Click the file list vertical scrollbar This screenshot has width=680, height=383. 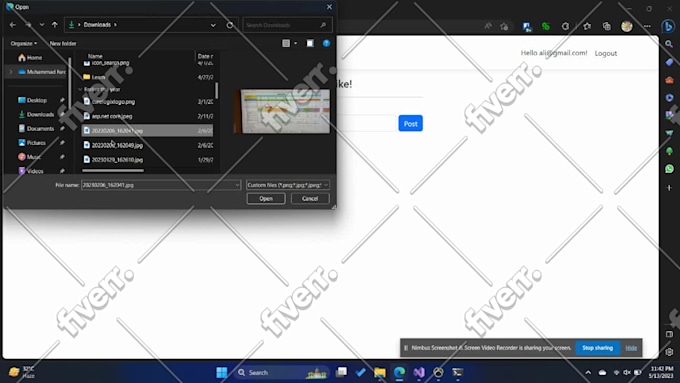[x=216, y=90]
